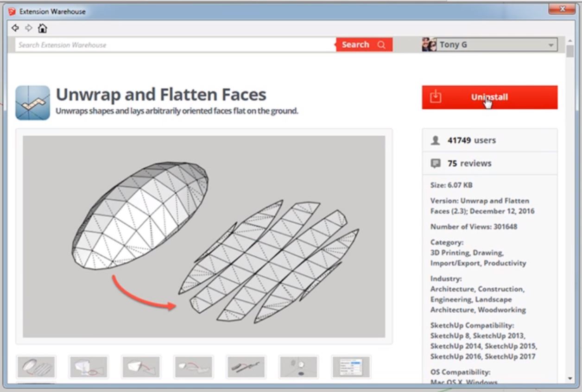Screen dimensions: 582x392
Task: Click the Architecture, Construction, industry line
Action: point(477,289)
